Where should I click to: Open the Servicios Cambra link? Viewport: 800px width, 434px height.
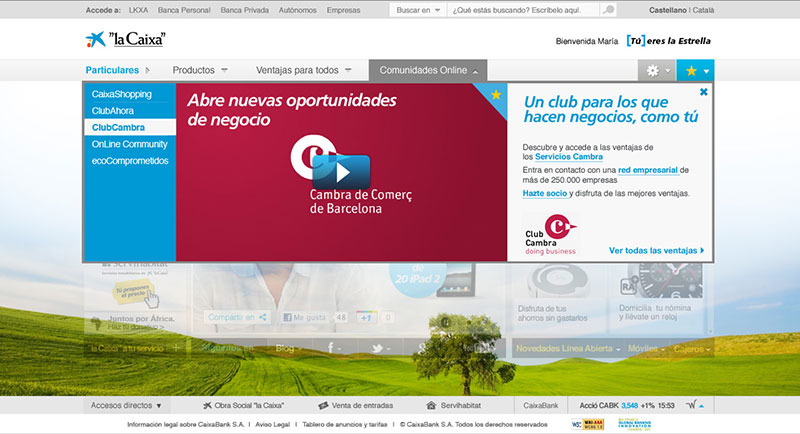[569, 157]
